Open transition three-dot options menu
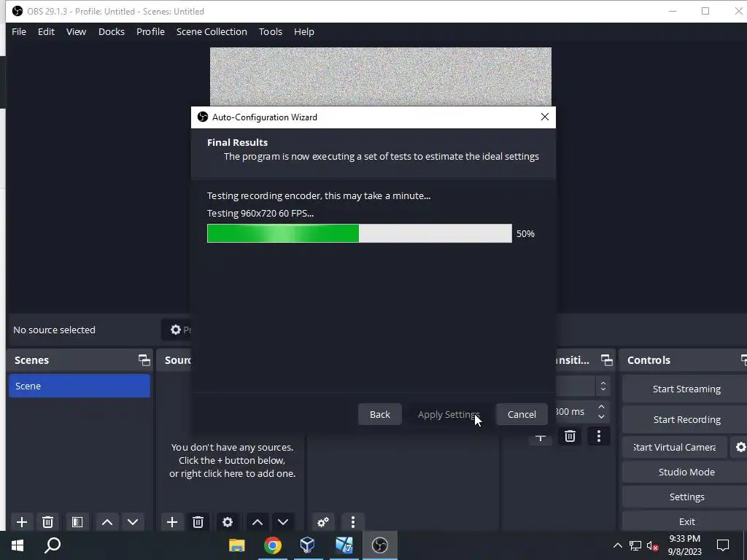The height and width of the screenshot is (560, 747). tap(599, 436)
